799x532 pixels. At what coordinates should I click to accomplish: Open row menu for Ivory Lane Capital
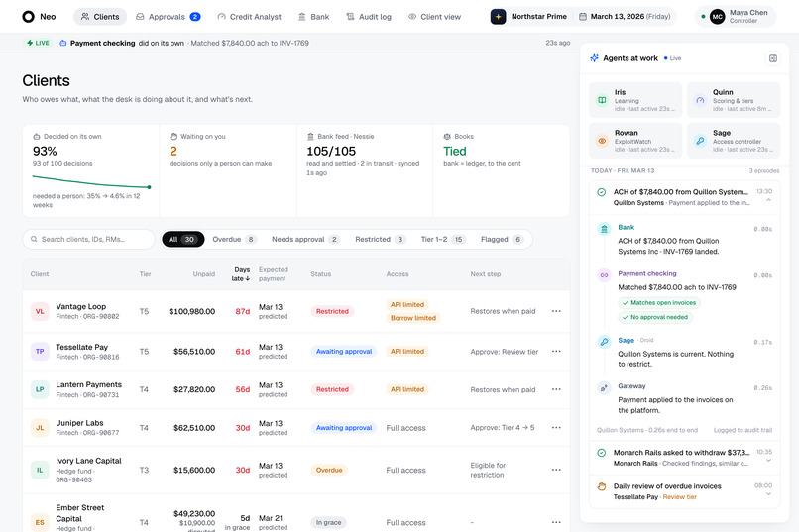(x=556, y=470)
